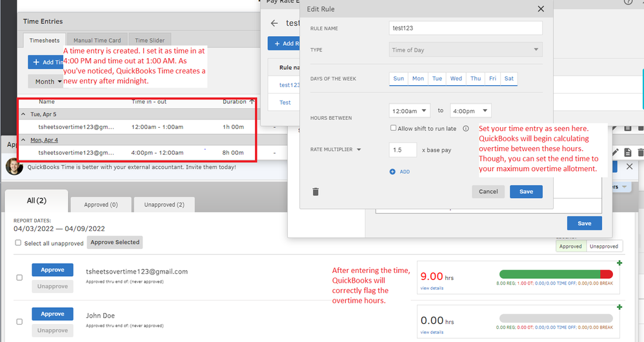Image resolution: width=644 pixels, height=342 pixels.
Task: Collapse the Mon, Apr 4 group
Action: pyautogui.click(x=23, y=140)
